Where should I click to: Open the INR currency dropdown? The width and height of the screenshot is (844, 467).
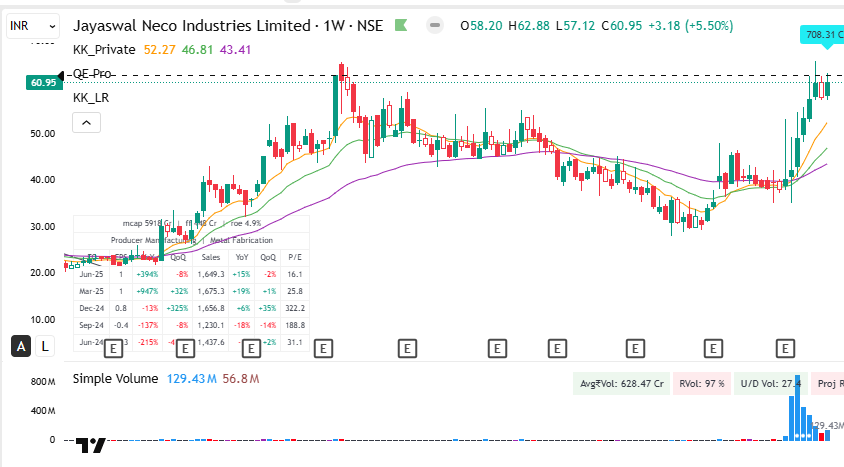[32, 26]
